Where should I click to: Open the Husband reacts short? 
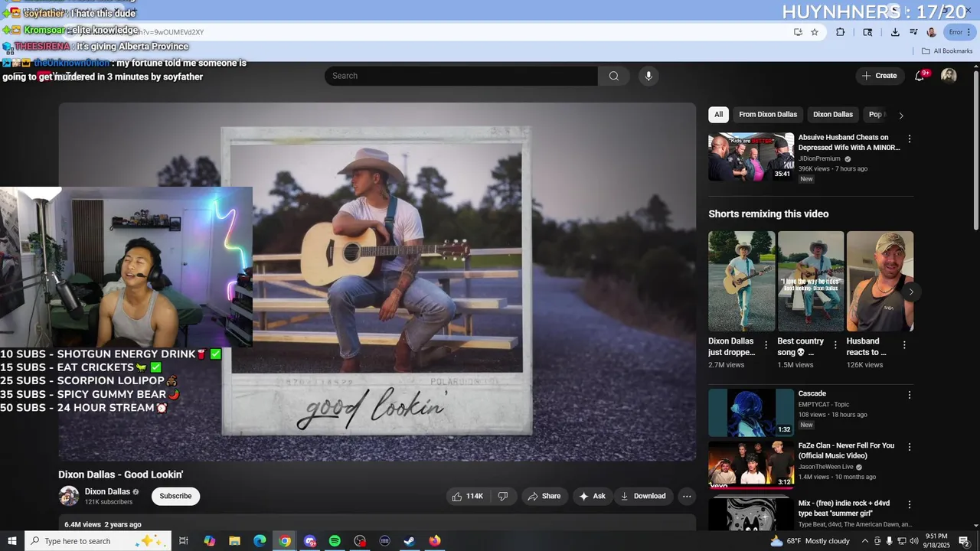tap(880, 281)
